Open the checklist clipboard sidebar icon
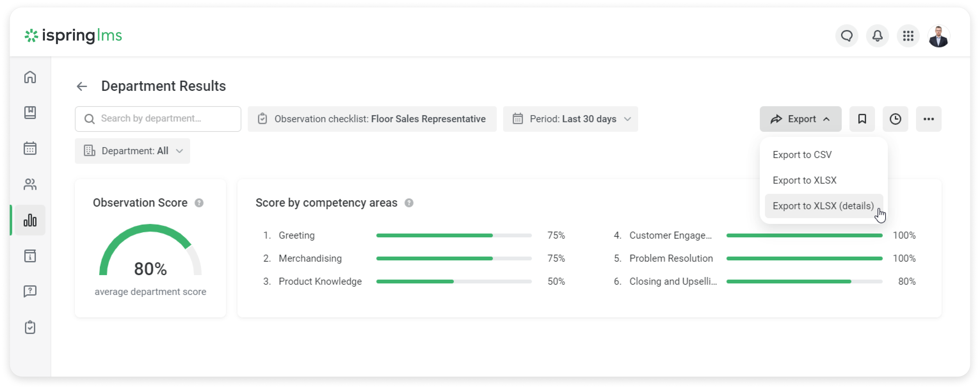 point(30,327)
